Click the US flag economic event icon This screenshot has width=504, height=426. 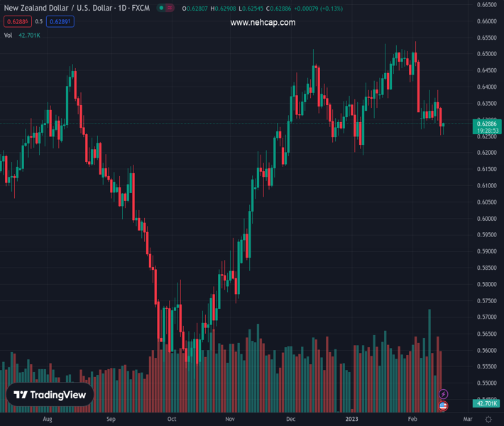coord(444,405)
